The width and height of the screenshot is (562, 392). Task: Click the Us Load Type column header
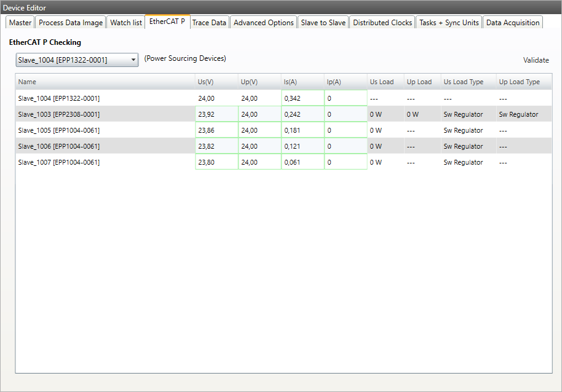point(468,82)
